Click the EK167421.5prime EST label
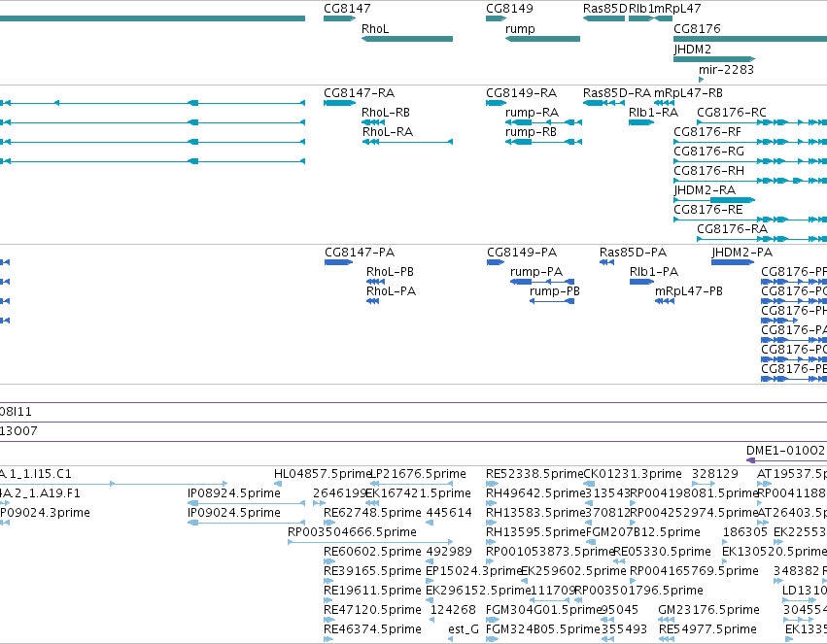Viewport: 827px width, 644px height. [x=418, y=493]
